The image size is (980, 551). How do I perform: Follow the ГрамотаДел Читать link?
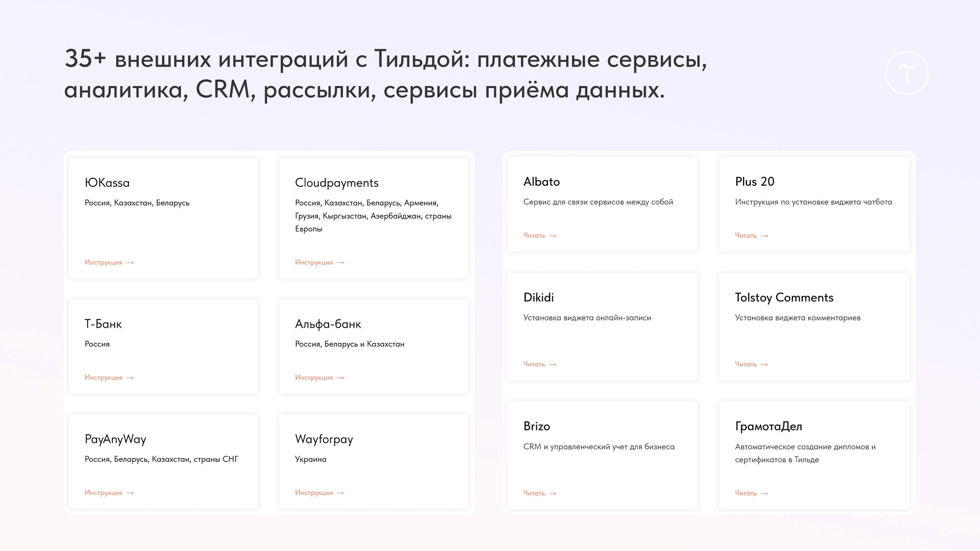click(751, 493)
